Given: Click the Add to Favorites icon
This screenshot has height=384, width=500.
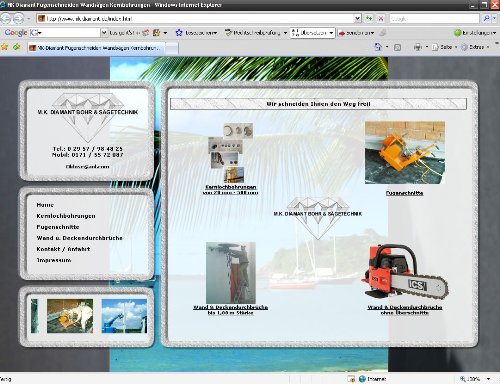Looking at the screenshot, I should tap(16, 47).
